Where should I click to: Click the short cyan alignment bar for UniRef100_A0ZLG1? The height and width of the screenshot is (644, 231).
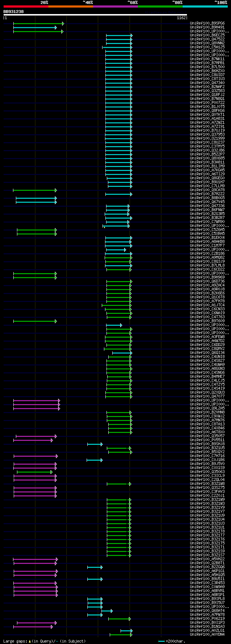tap(127, 631)
